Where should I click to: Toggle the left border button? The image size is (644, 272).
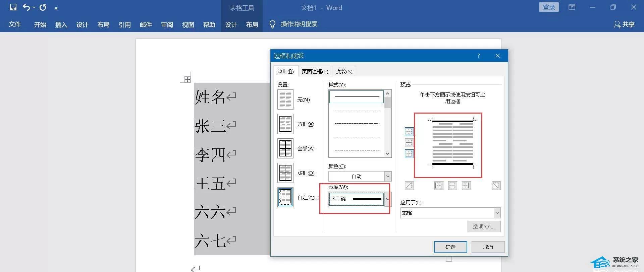click(439, 186)
